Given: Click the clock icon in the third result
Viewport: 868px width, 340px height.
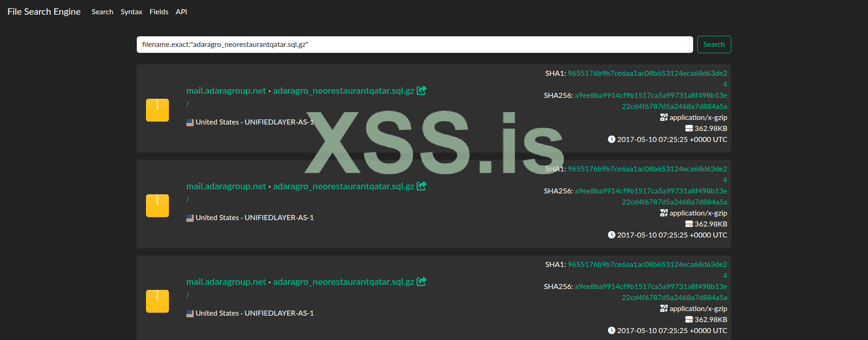Looking at the screenshot, I should click(611, 330).
